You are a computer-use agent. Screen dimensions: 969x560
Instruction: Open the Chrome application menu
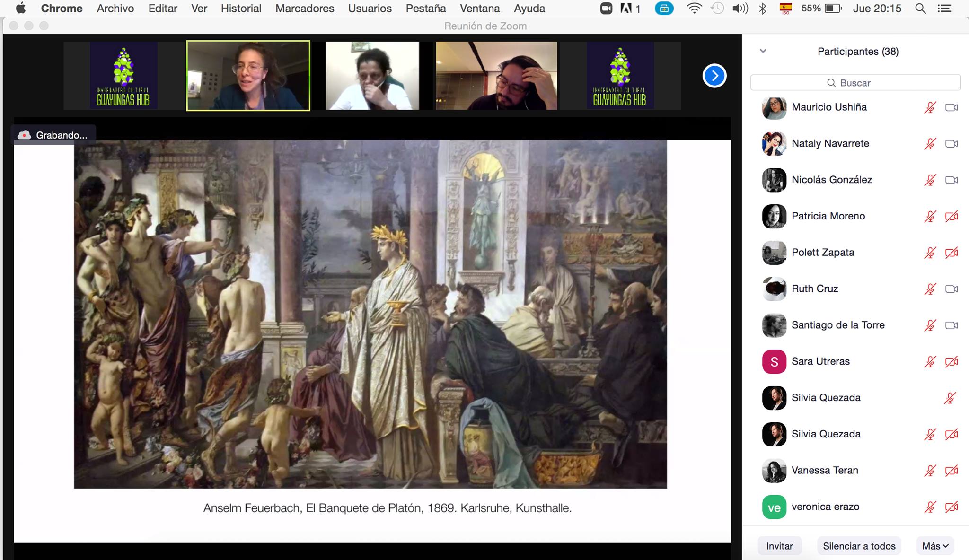(x=62, y=9)
